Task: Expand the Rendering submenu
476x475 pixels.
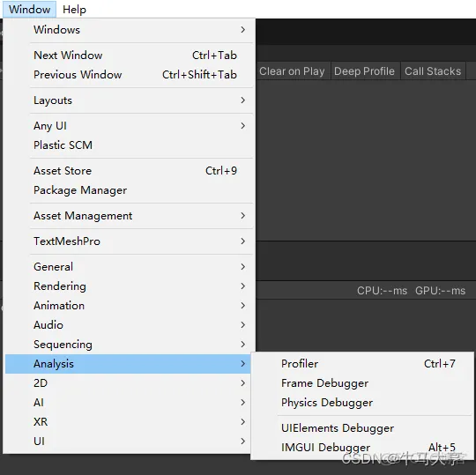Action: tap(128, 286)
